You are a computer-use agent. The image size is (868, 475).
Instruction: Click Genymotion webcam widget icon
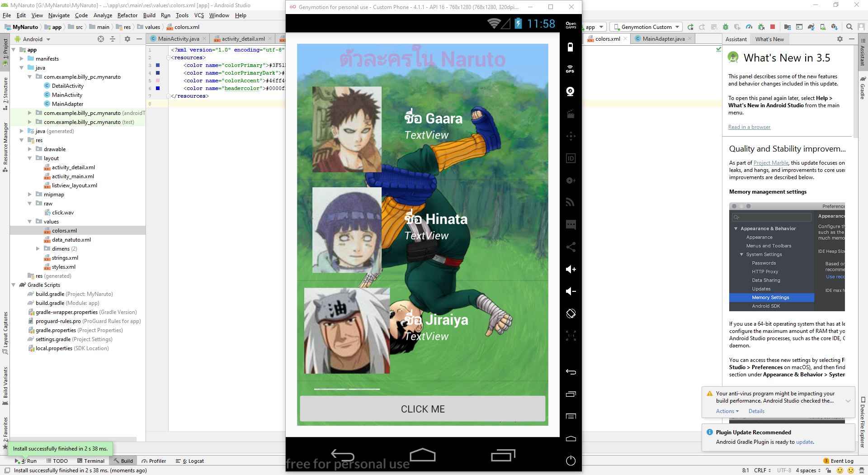click(x=571, y=91)
